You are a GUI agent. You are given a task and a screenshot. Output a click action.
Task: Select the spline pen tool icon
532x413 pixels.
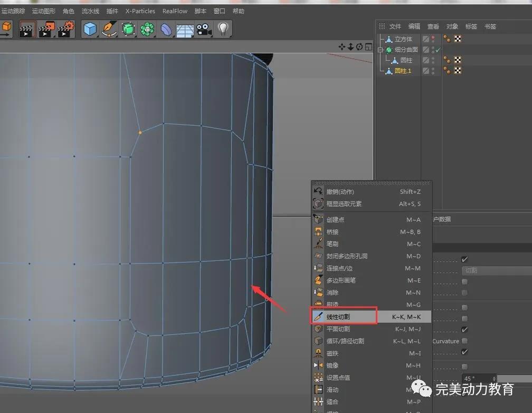pos(109,29)
